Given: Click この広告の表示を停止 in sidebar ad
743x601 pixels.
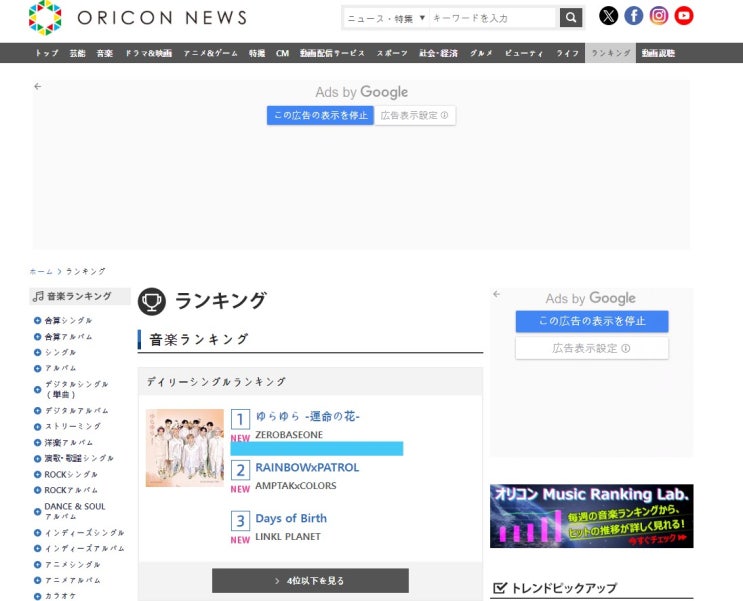Looking at the screenshot, I should click(x=592, y=321).
